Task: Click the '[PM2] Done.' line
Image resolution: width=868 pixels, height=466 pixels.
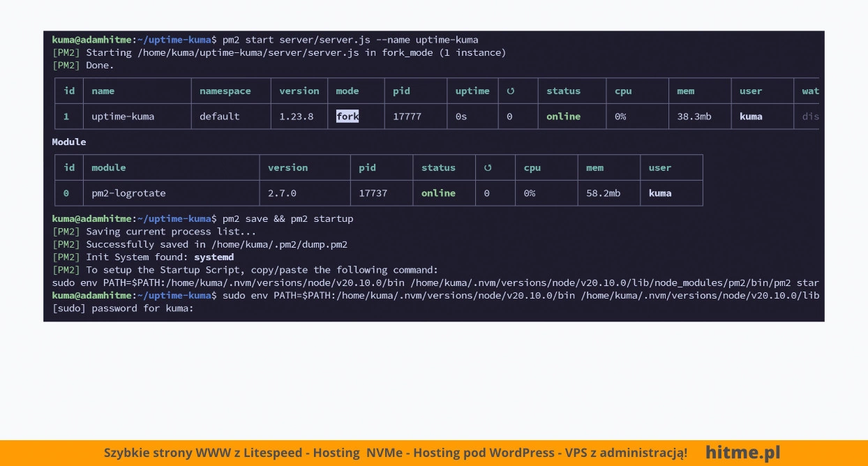Action: click(83, 66)
